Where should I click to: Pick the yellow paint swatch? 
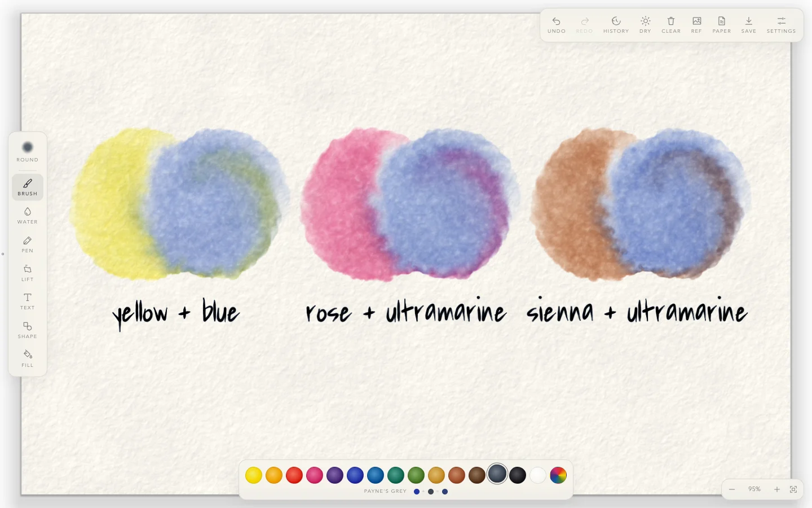[254, 475]
